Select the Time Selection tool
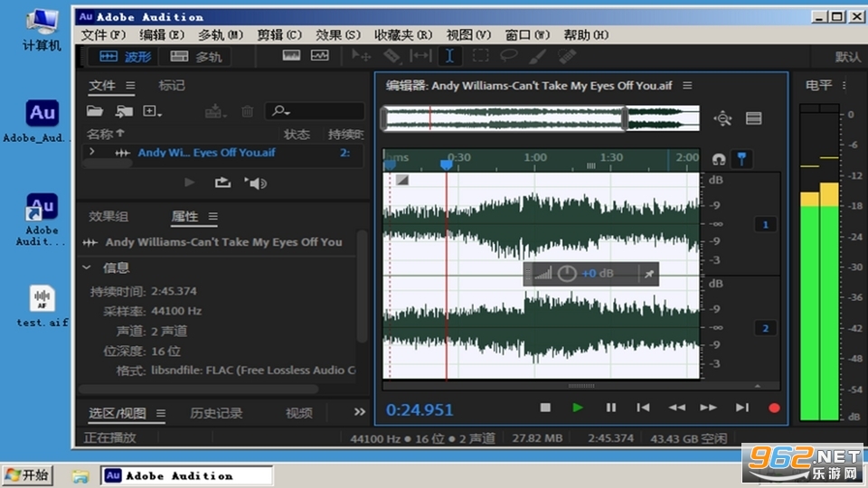 449,56
